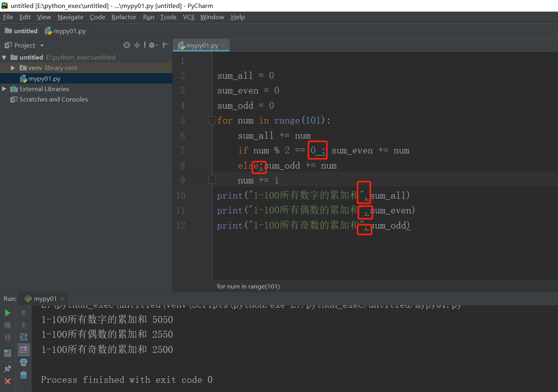
Task: Rerun mypy01 with green play button
Action: point(8,313)
